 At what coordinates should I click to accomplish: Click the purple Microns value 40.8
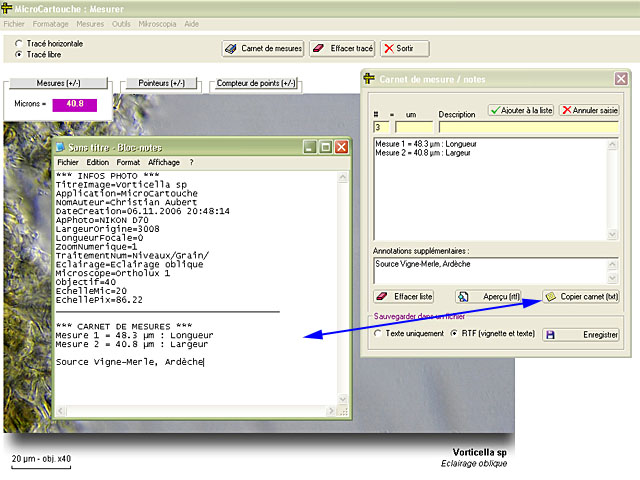(75, 104)
